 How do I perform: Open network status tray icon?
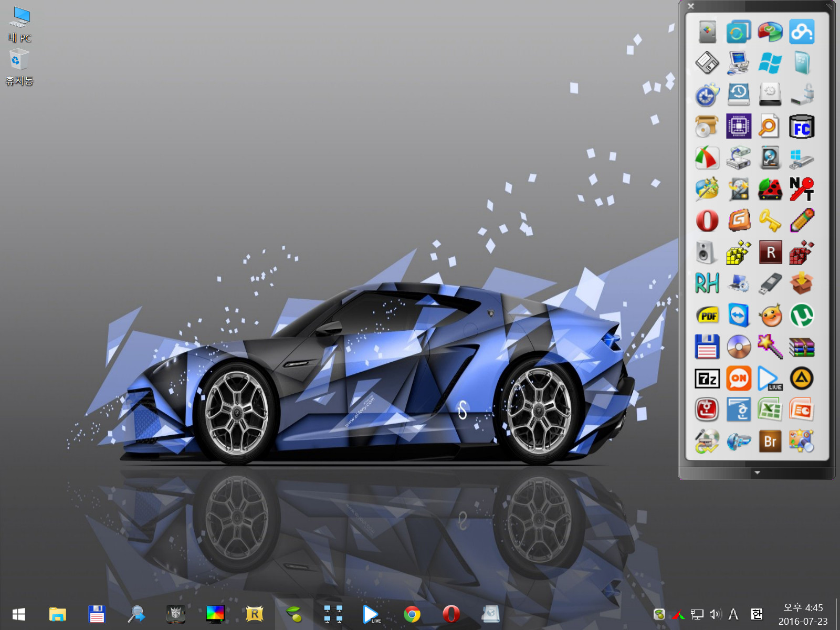[697, 614]
